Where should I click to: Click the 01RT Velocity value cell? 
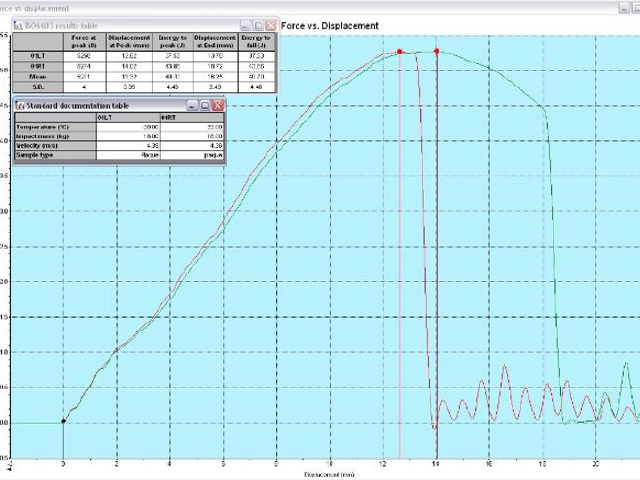click(x=192, y=147)
